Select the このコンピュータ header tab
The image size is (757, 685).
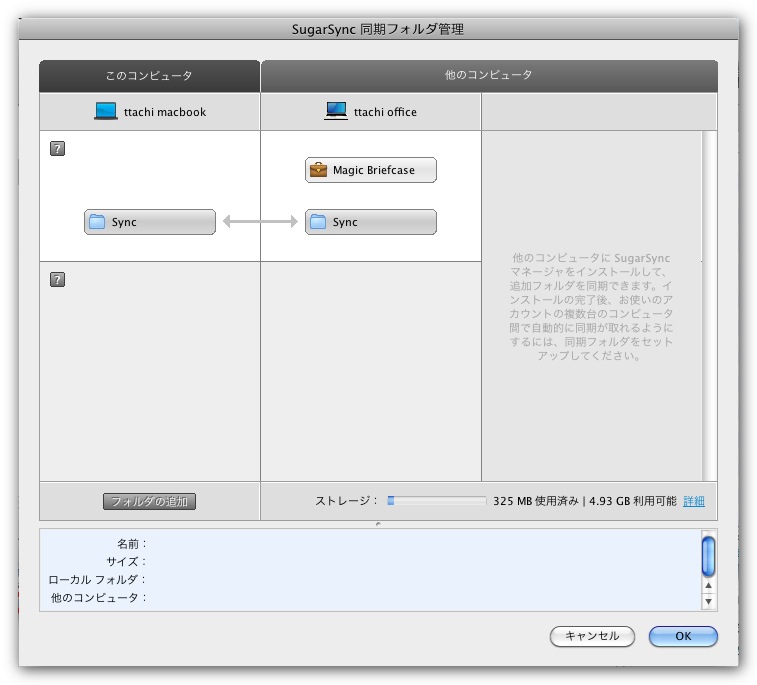coord(150,76)
